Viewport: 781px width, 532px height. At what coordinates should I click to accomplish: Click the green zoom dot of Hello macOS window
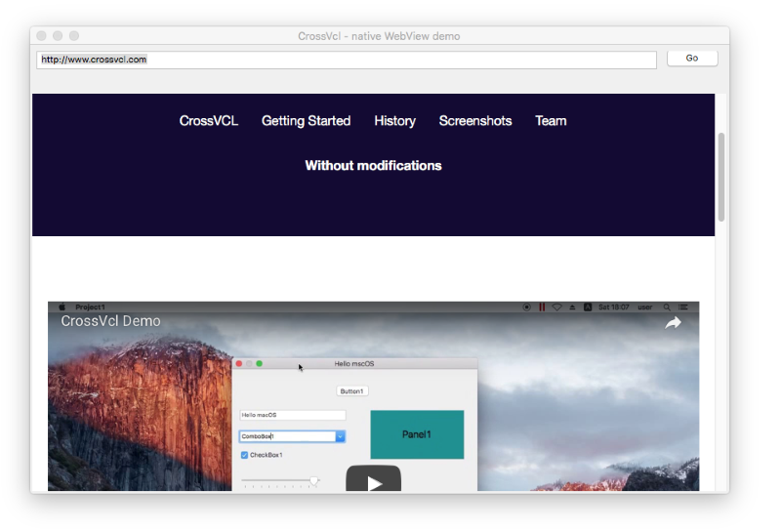click(x=259, y=364)
